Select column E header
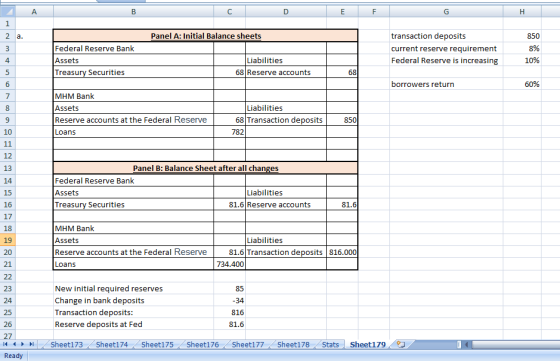 pos(342,12)
